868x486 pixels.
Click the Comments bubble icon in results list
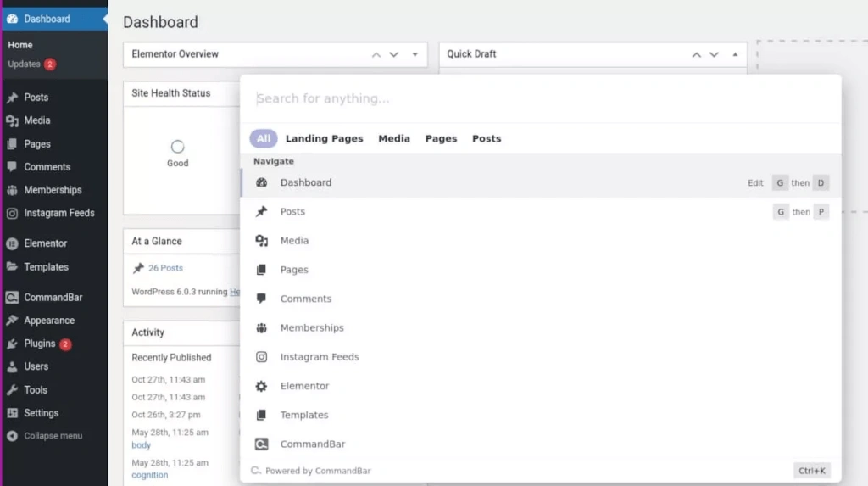click(x=262, y=299)
